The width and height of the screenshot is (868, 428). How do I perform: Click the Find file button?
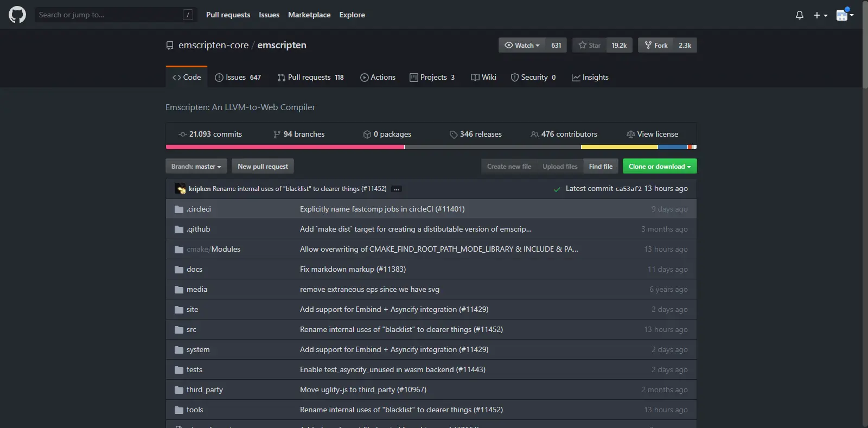[x=601, y=167]
